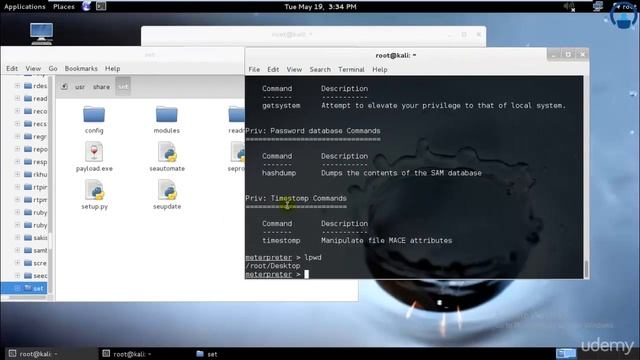Image resolution: width=640 pixels, height=360 pixels.
Task: Go to share in the path bar
Action: [x=101, y=87]
